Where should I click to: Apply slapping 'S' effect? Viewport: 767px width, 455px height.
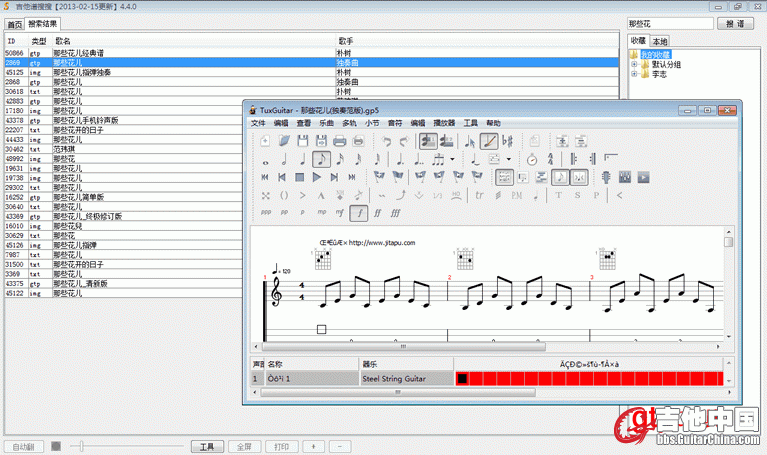click(x=577, y=195)
